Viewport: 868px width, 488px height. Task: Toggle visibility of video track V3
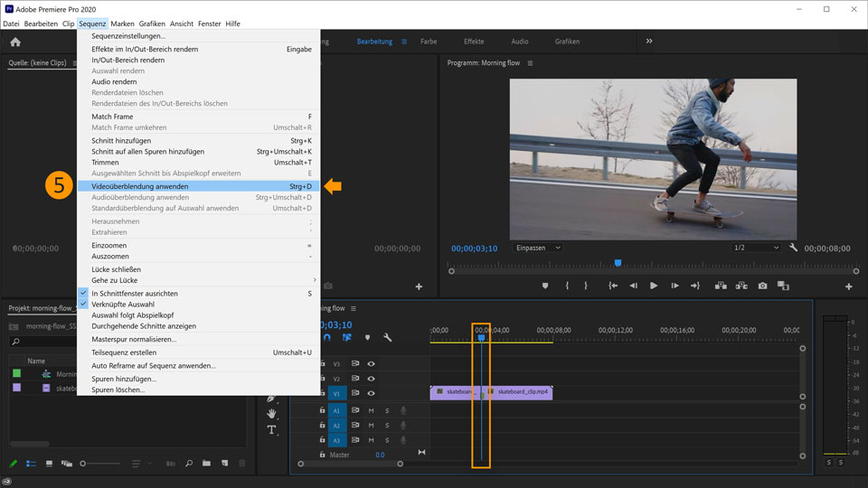tap(371, 363)
